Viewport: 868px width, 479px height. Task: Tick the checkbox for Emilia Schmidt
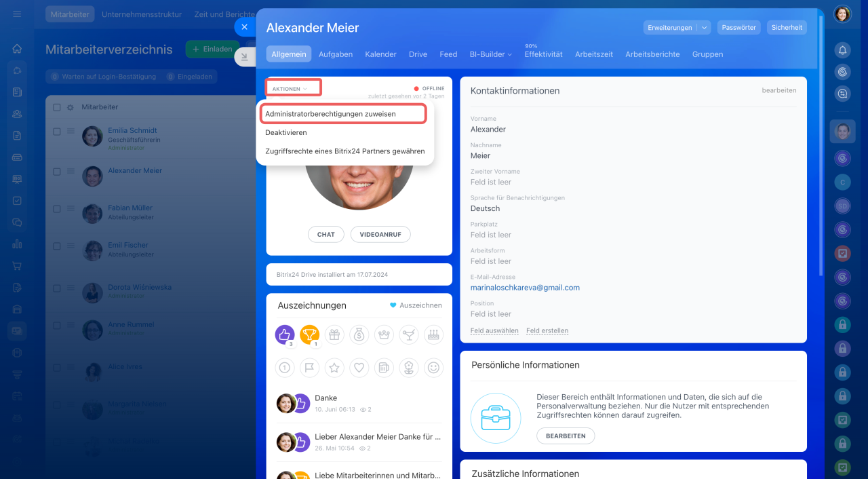pyautogui.click(x=57, y=132)
